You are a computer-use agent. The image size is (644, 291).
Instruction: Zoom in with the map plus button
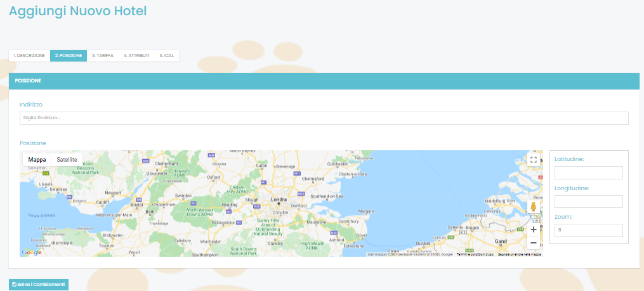[x=534, y=230]
